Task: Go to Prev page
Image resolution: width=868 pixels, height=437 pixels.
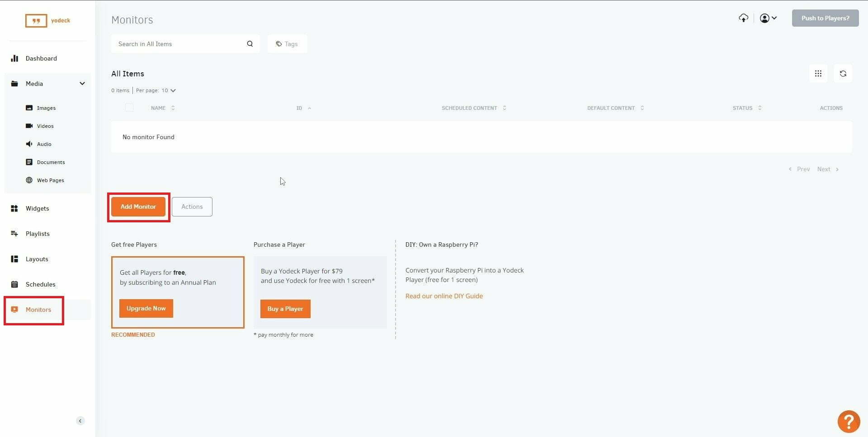Action: click(x=799, y=169)
